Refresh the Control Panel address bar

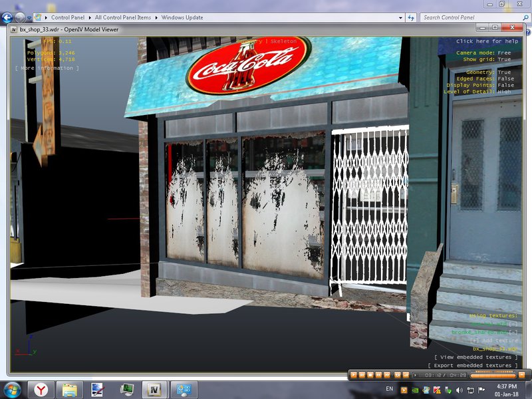pos(411,18)
